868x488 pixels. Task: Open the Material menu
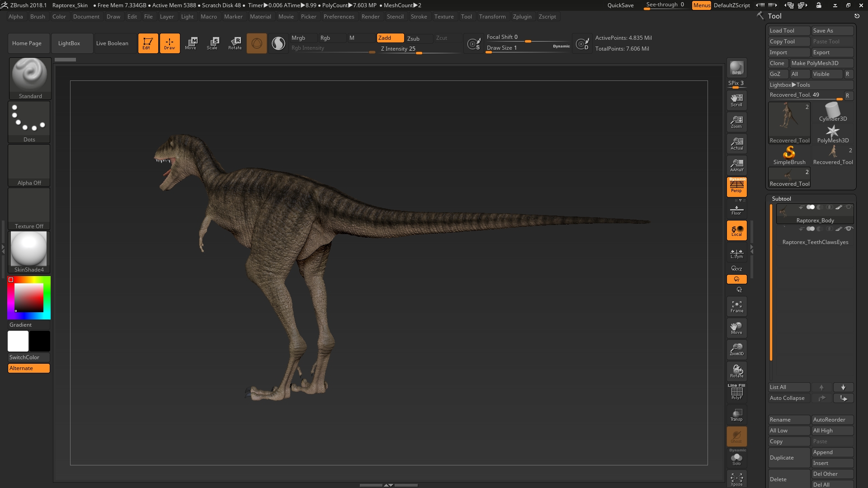[260, 17]
